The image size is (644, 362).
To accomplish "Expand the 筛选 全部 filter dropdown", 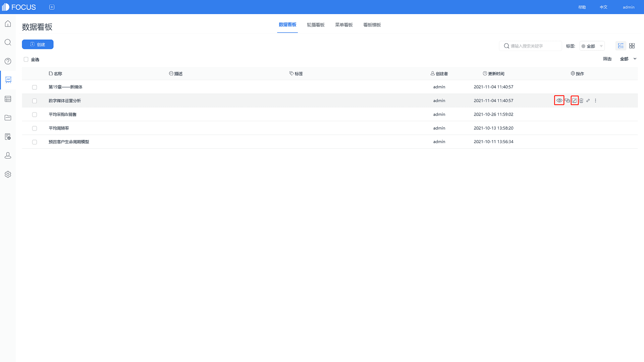I will (628, 59).
